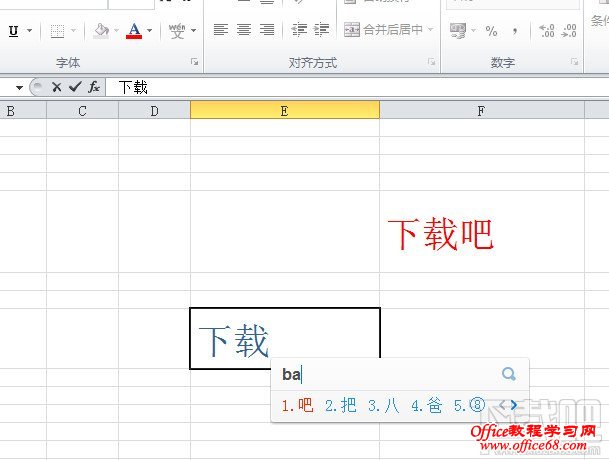Image resolution: width=609 pixels, height=460 pixels.
Task: Choose candidate 3 八
Action: (384, 405)
